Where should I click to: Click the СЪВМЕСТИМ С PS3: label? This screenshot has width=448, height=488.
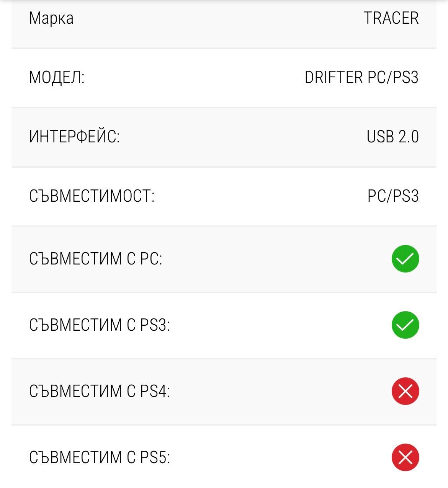[100, 325]
